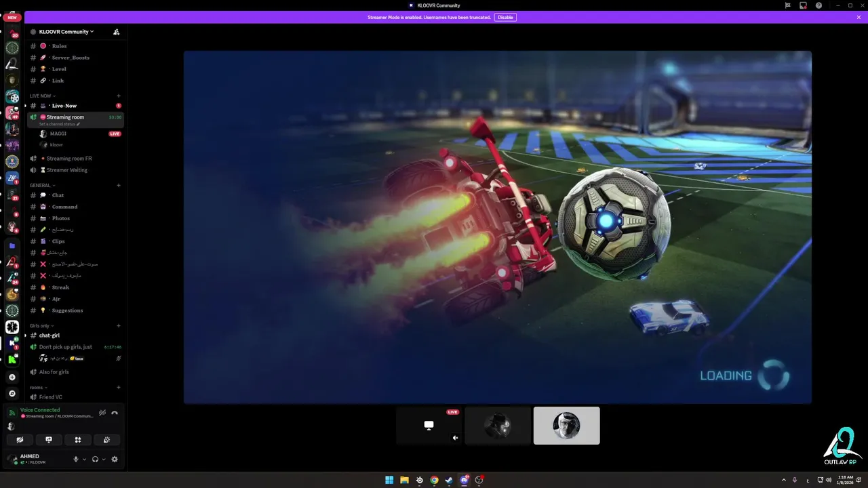Join the "Don't pick up girls" voice channel
Screen dimensions: 868x488
click(x=76, y=347)
